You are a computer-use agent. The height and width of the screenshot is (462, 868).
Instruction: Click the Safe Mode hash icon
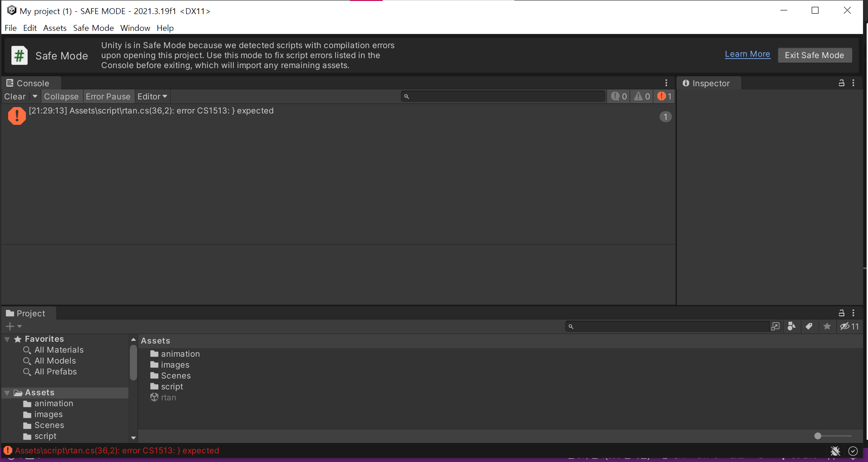click(20, 56)
